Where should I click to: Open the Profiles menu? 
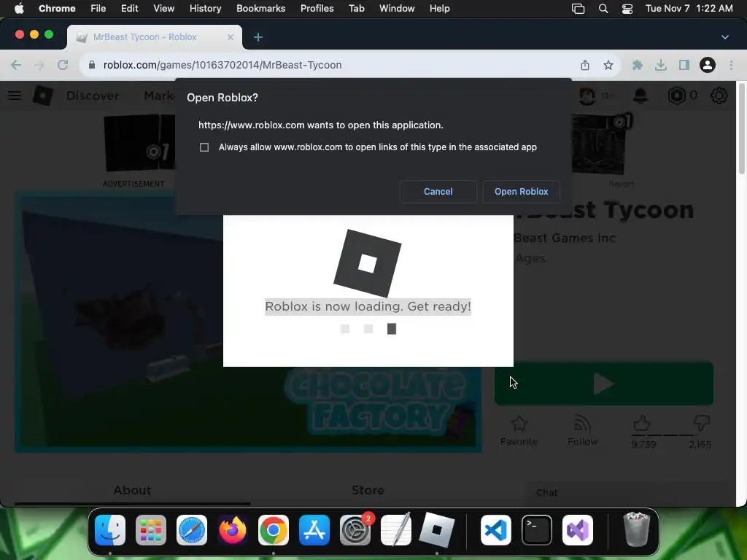point(317,9)
